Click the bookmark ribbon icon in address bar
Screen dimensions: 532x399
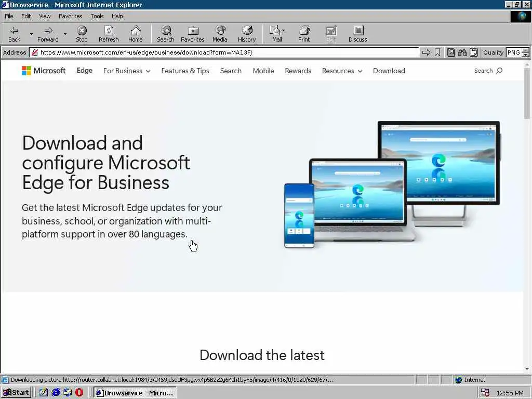pyautogui.click(x=437, y=52)
